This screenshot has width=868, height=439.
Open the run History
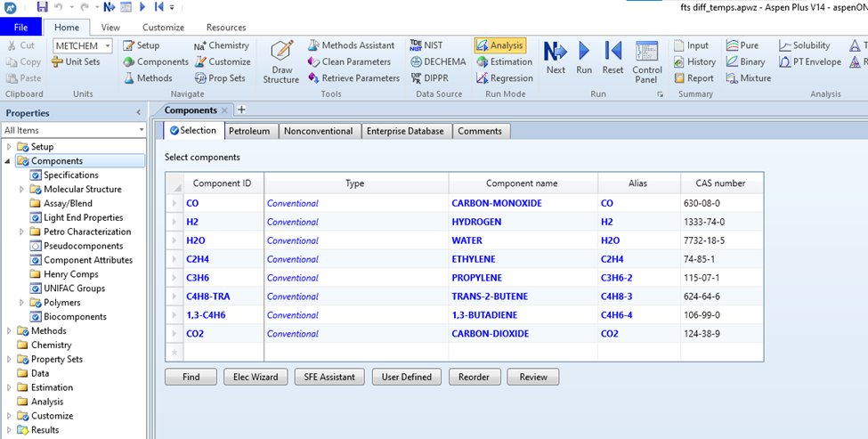tap(694, 61)
